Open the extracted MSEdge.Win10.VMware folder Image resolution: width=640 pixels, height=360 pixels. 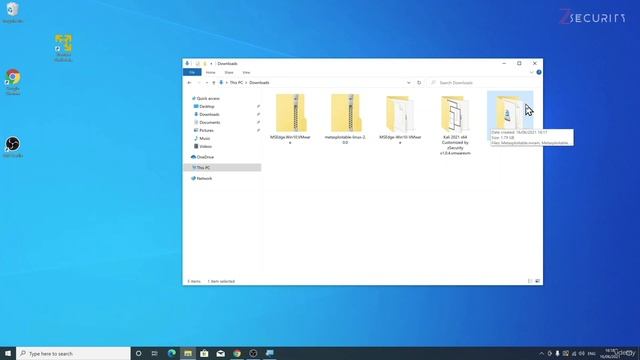(x=400, y=119)
